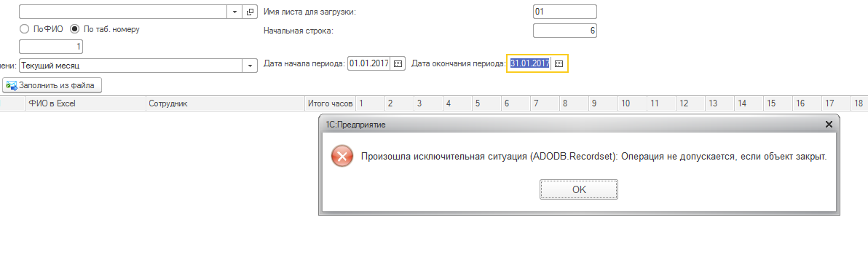The height and width of the screenshot is (263, 868).
Task: Click day column header 7
Action: click(545, 103)
